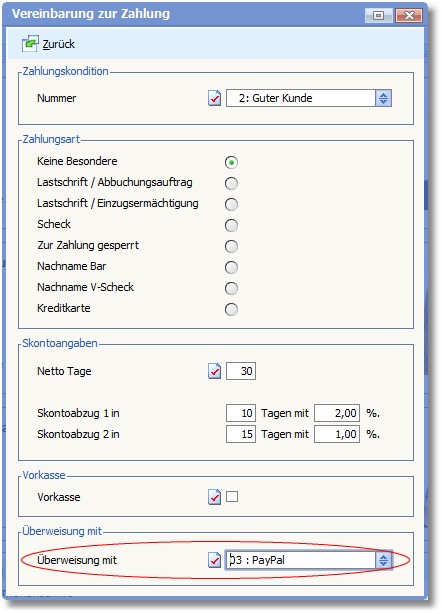
Task: Click the Netto Tage field with 30
Action: 241,371
